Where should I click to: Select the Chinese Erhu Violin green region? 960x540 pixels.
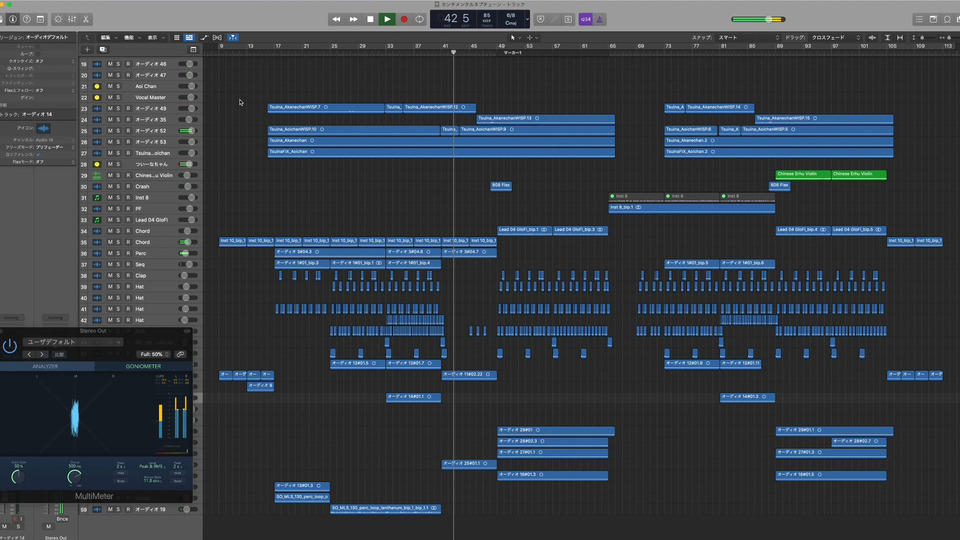[x=802, y=174]
